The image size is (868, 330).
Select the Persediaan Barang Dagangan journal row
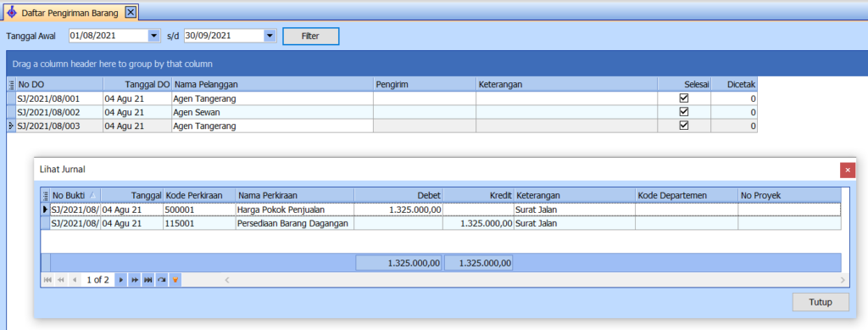tap(441, 224)
